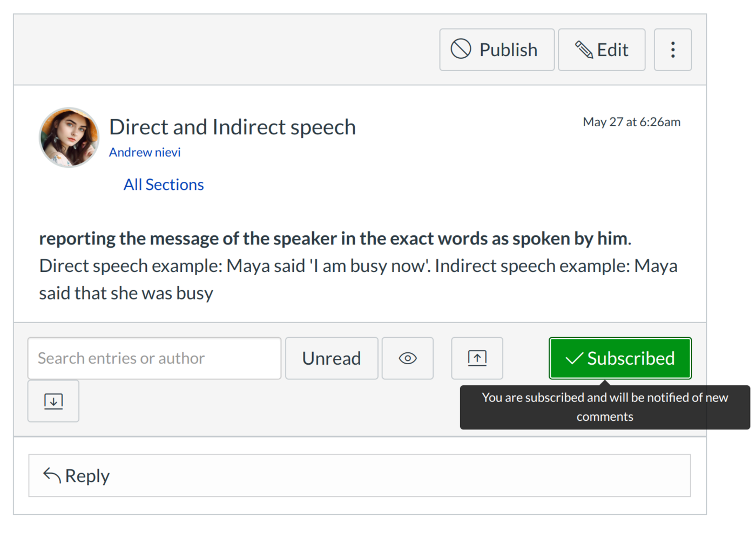Click the bold description sentence
Screen dimensions: 756x546
coord(335,238)
